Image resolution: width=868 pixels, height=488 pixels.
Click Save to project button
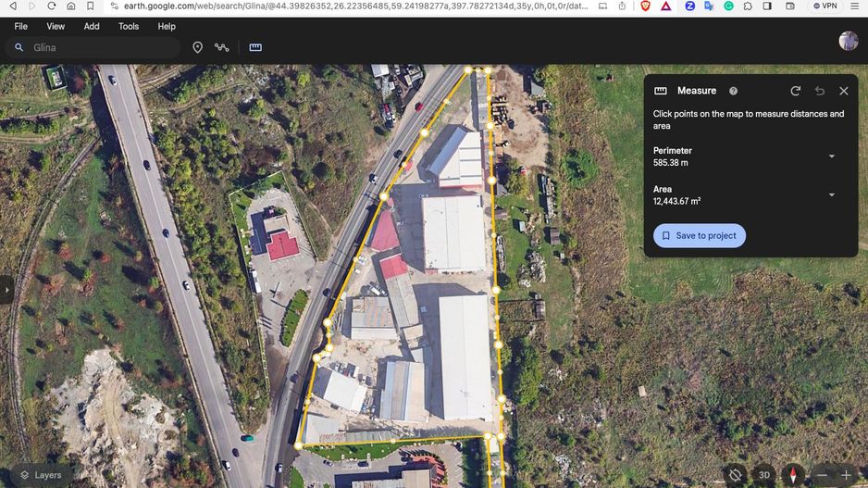point(699,236)
